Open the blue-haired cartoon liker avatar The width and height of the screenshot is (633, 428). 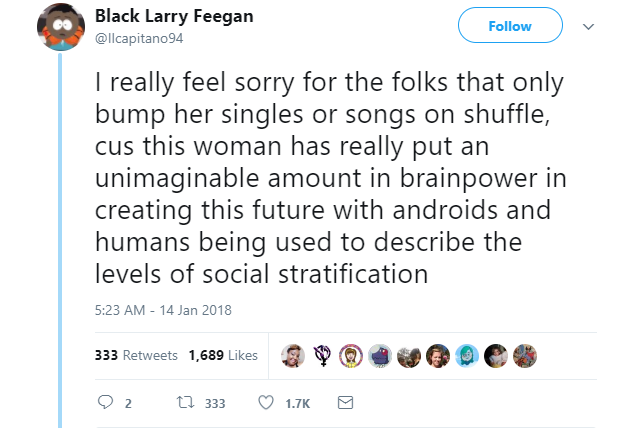[467, 355]
